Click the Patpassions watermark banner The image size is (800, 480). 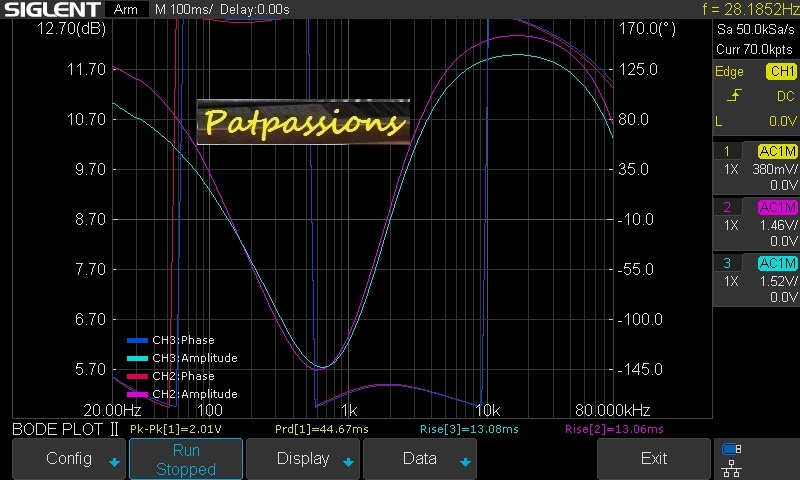[x=303, y=122]
